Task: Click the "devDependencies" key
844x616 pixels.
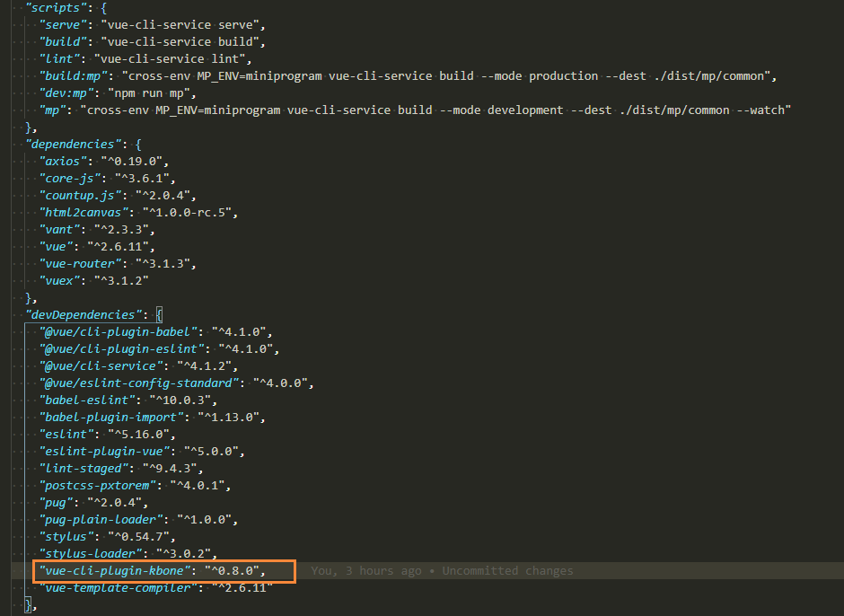Action: click(84, 315)
